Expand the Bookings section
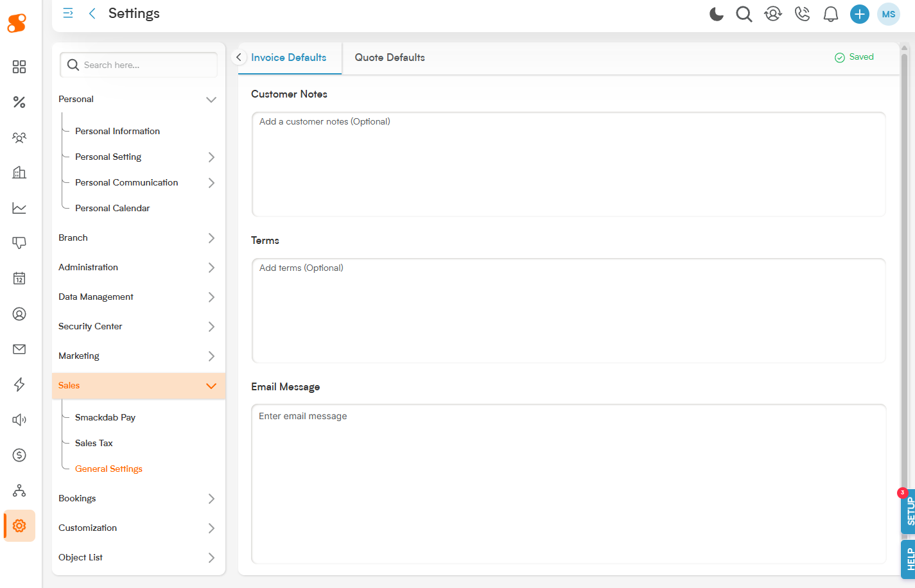 [x=211, y=499]
